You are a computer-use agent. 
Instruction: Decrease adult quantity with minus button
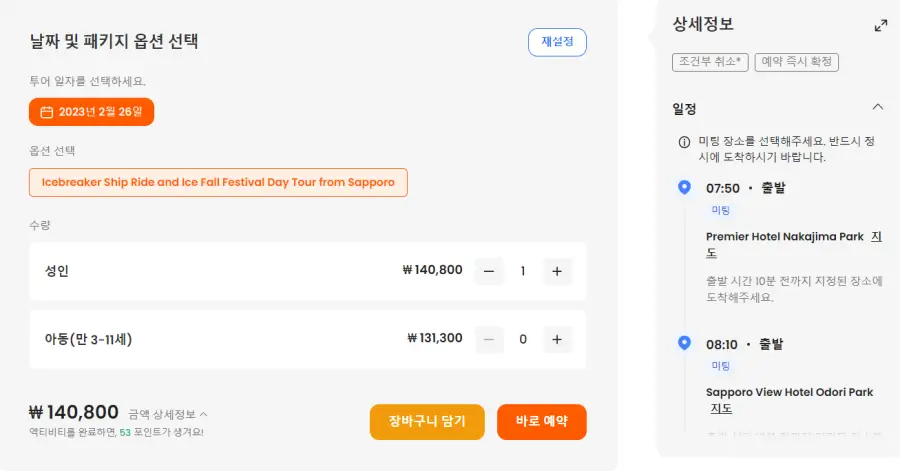[489, 271]
